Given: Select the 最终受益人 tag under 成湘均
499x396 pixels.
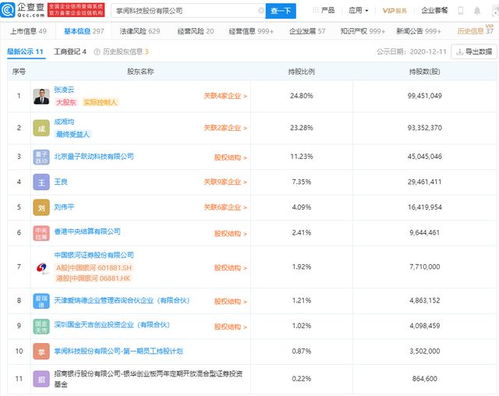Looking at the screenshot, I should tap(73, 134).
